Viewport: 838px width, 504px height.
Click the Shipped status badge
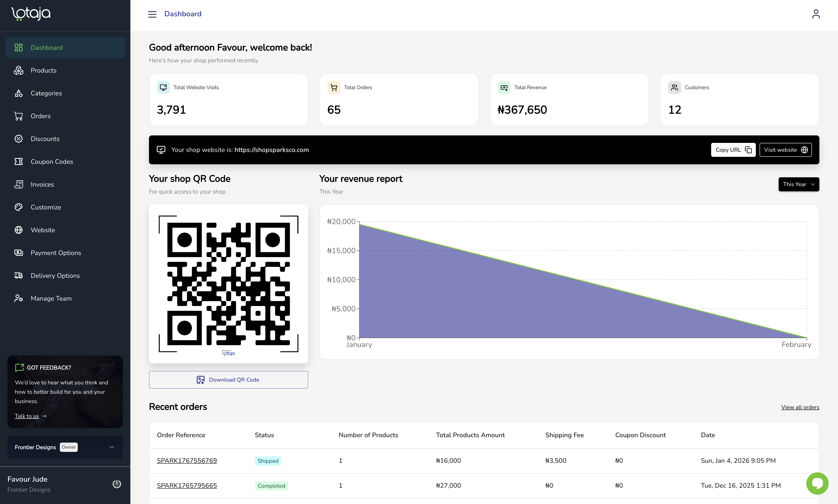click(x=268, y=460)
